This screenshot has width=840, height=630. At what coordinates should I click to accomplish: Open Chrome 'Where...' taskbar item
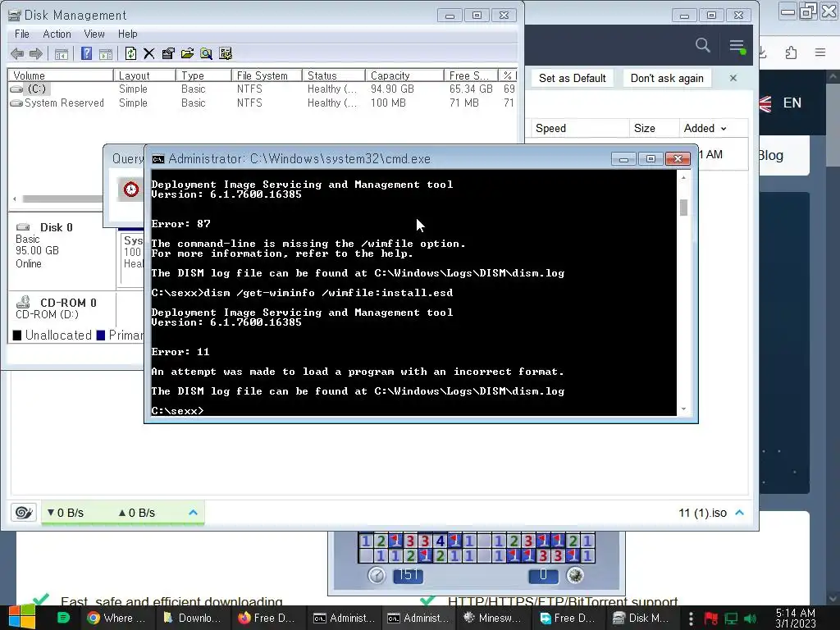(x=116, y=619)
